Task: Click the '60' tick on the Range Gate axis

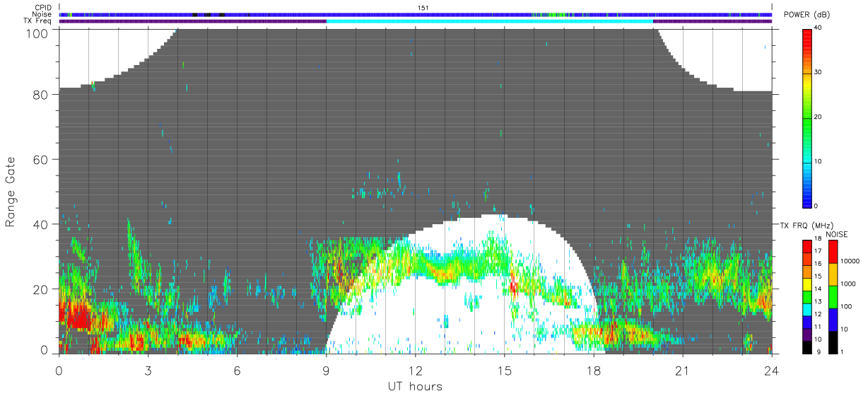Action: click(x=42, y=159)
